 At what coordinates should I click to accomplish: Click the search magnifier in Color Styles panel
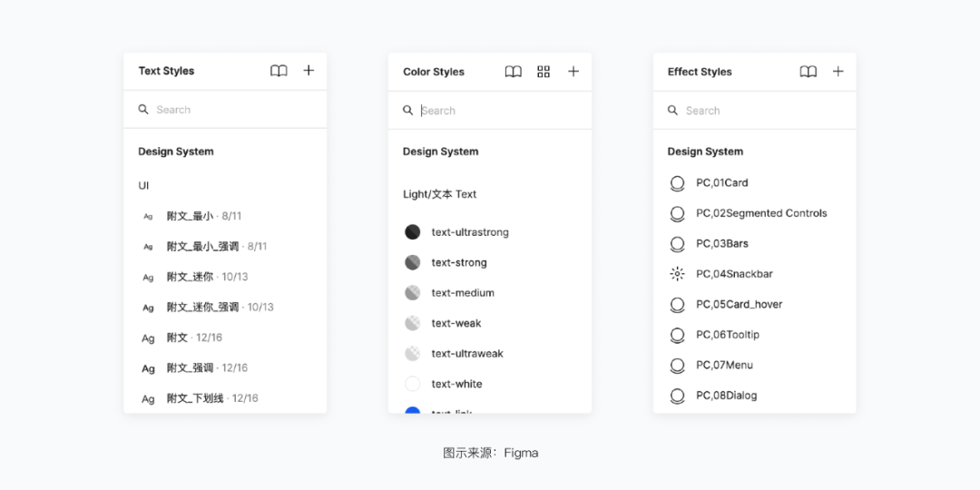408,111
